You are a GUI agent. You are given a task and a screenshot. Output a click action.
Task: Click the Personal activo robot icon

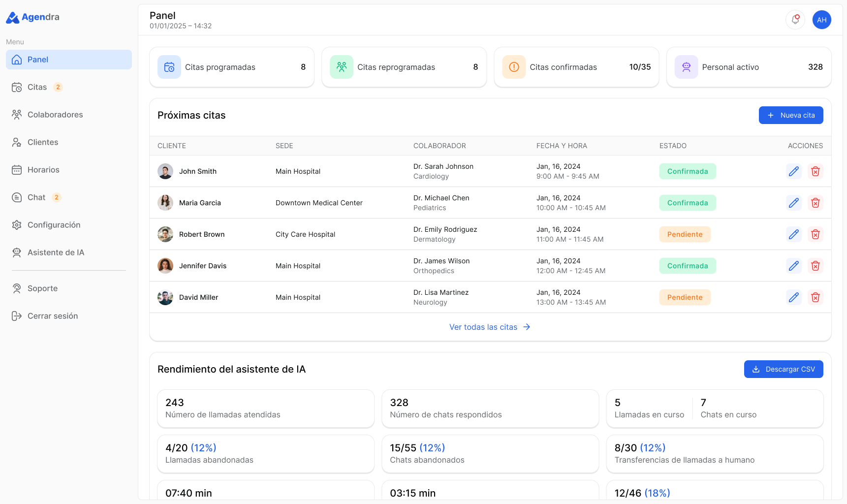686,67
